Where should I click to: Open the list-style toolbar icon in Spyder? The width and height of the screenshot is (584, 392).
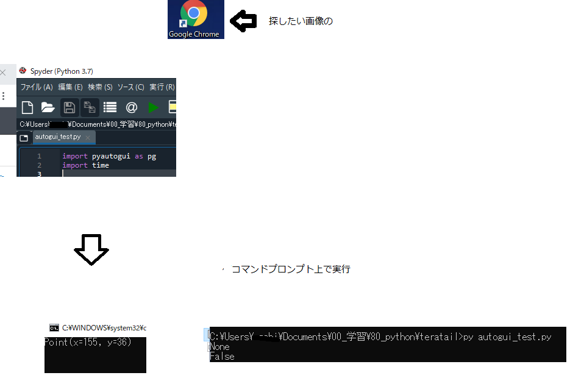(110, 107)
